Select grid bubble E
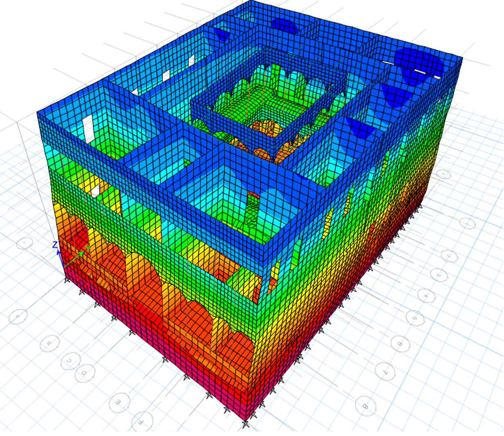This screenshot has height=436, width=504. tap(119, 402)
